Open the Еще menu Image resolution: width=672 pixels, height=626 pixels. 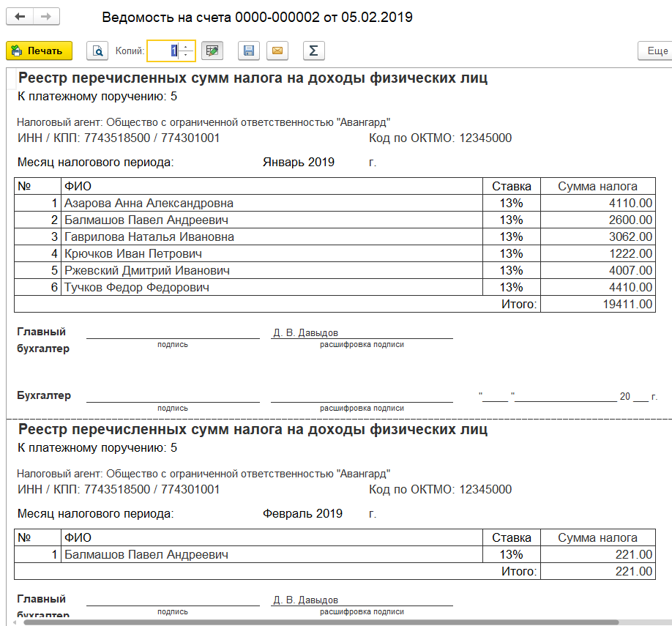click(x=655, y=51)
